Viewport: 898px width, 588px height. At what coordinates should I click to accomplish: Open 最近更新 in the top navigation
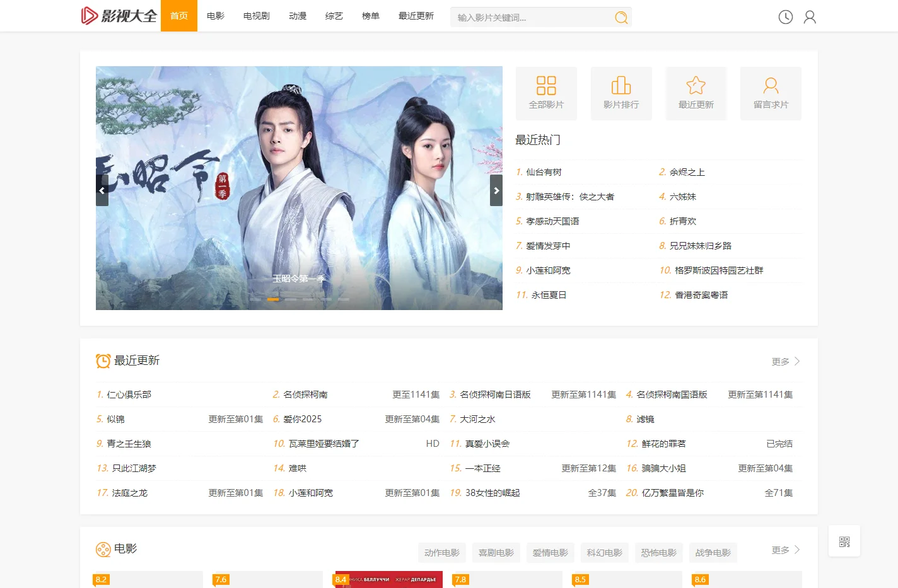tap(416, 16)
